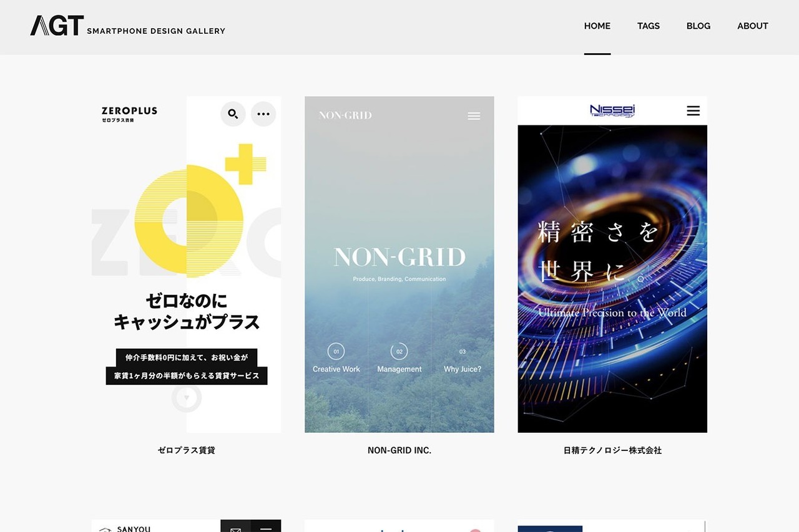
Task: Open the 日精テクノロジー株式会社 title link
Action: [612, 450]
